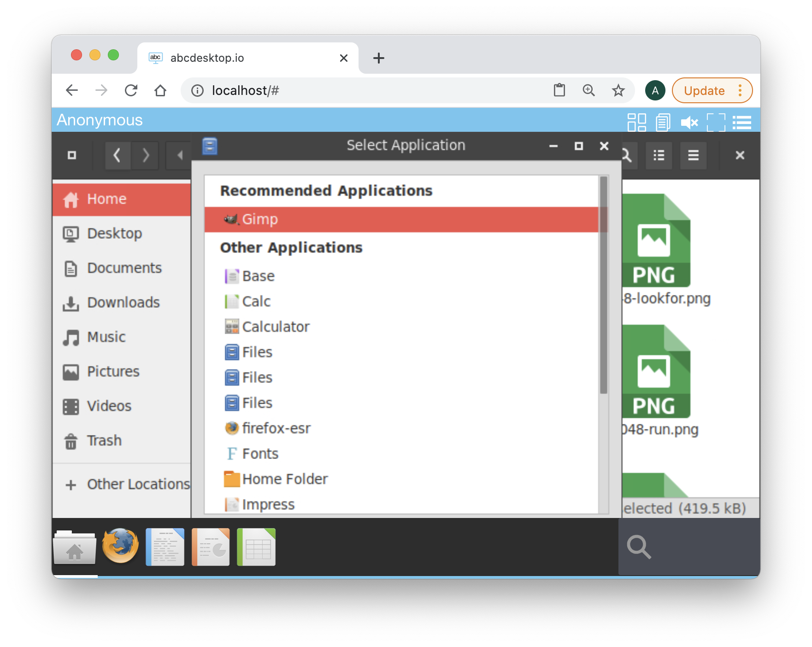Open Desktop in the file manager sidebar
This screenshot has width=812, height=647.
click(x=122, y=234)
